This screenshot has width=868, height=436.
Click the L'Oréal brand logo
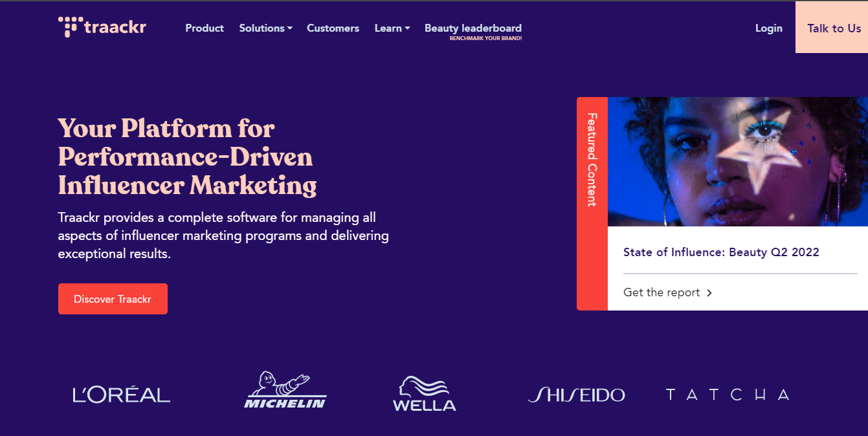coord(122,395)
